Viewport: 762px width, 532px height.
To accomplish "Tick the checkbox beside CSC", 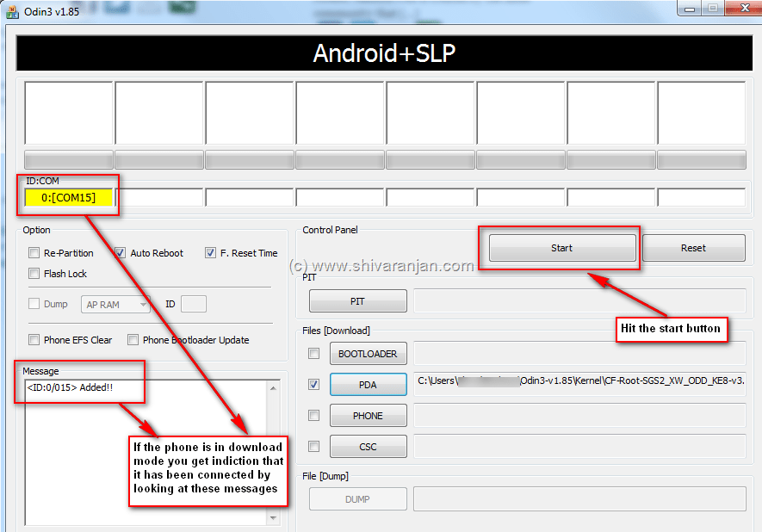I will tap(314, 447).
